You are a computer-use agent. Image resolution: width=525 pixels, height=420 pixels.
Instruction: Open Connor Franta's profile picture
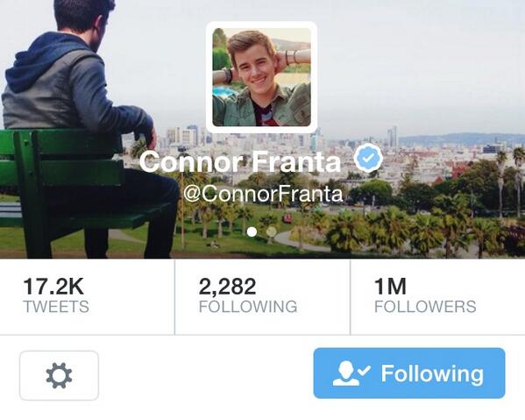[x=261, y=77]
